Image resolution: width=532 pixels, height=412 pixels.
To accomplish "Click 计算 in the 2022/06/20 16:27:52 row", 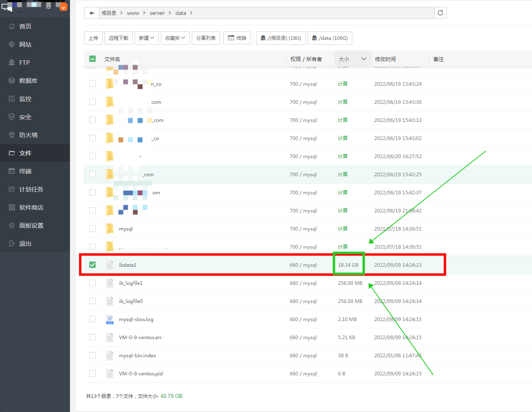I will coord(343,156).
